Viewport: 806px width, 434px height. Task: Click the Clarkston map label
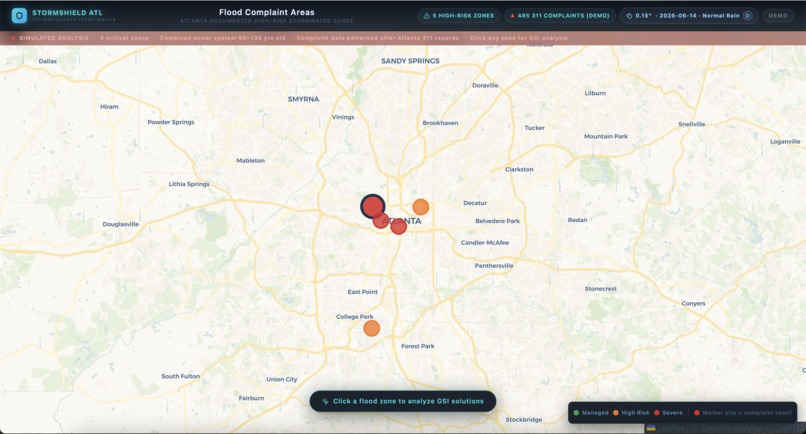point(519,169)
